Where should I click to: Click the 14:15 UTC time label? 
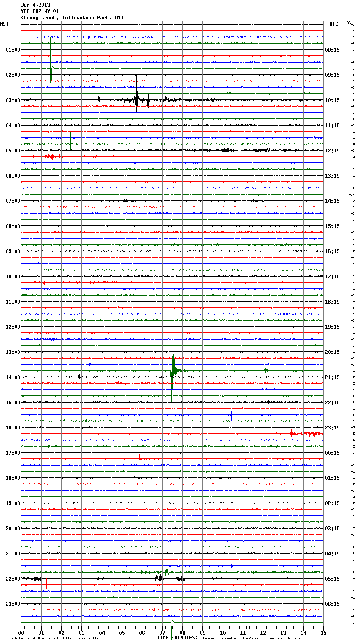pos(332,201)
